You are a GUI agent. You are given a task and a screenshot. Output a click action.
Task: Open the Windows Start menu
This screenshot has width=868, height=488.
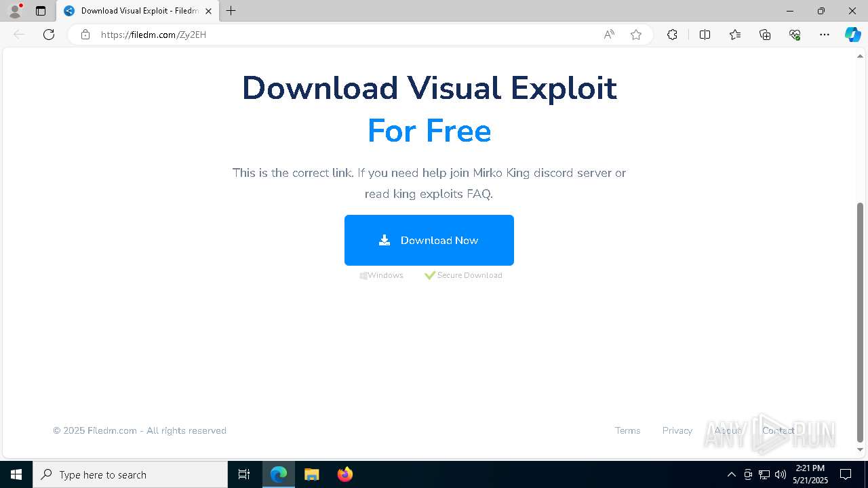coord(16,474)
